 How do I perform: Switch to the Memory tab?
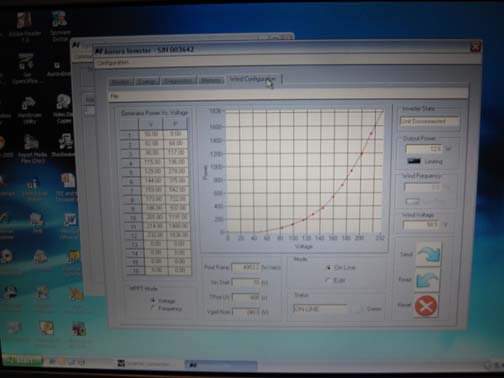[211, 80]
